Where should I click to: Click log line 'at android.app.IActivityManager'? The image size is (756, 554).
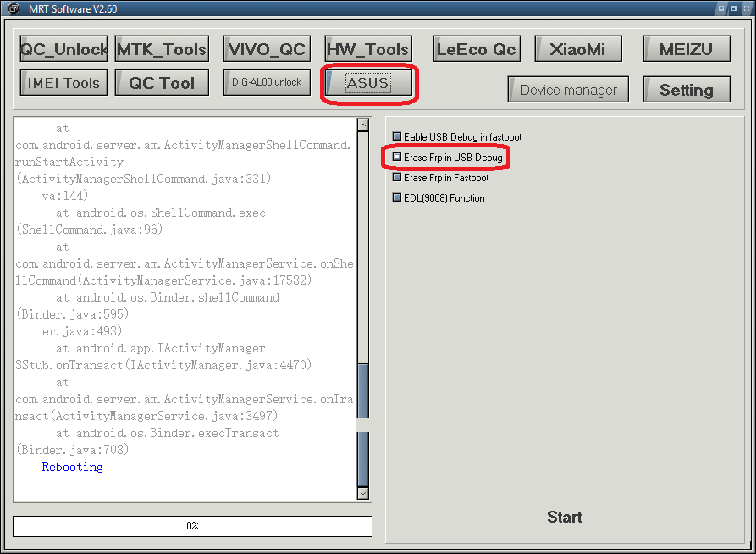click(x=161, y=348)
